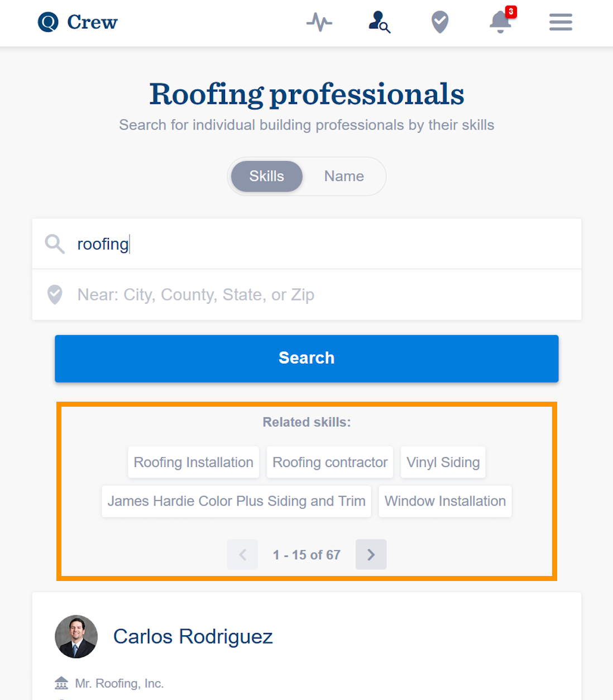This screenshot has width=613, height=700.
Task: Select the Window Installation skill tag
Action: (445, 501)
